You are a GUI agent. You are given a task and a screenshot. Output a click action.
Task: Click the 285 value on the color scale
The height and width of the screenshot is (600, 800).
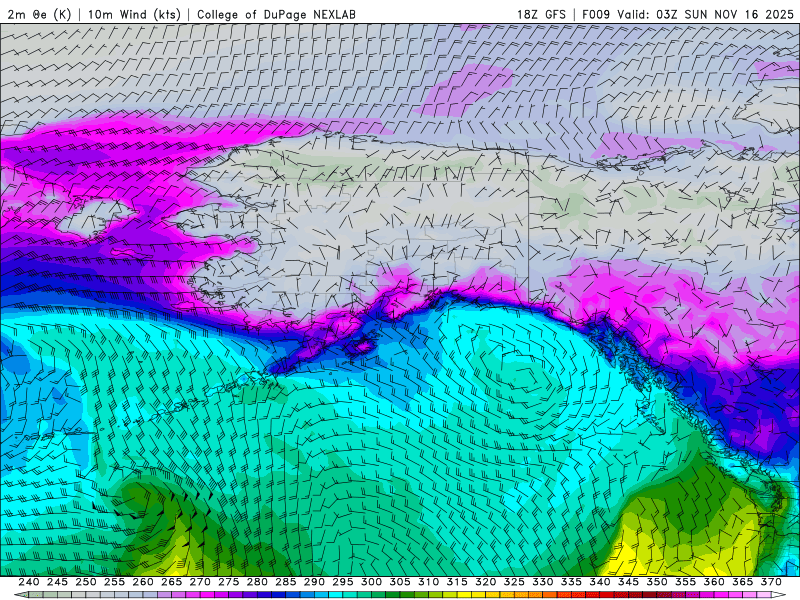coord(286,582)
